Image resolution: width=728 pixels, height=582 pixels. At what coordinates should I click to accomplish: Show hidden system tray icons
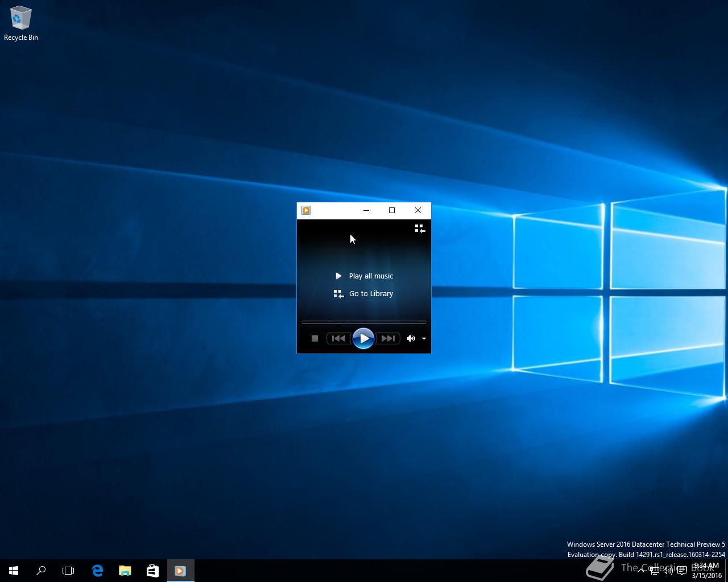pyautogui.click(x=641, y=571)
